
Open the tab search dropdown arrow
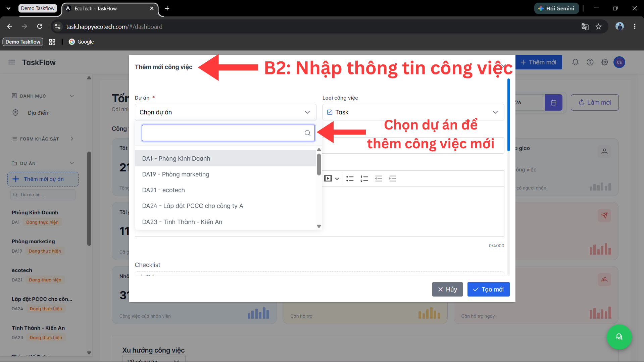[8, 8]
